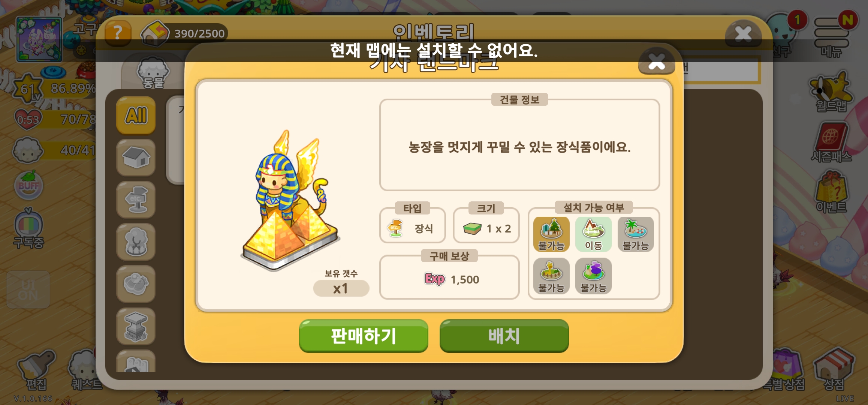Open the 상점 shop icon
Viewport: 868px width, 405px height.
[x=834, y=369]
